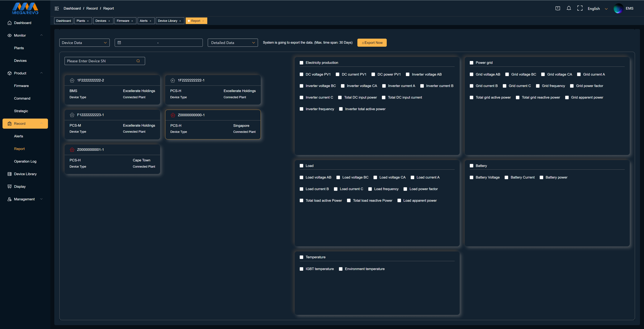Screen dimensions: 644x329
Task: Check the Temperature group checkbox
Action: (302, 257)
